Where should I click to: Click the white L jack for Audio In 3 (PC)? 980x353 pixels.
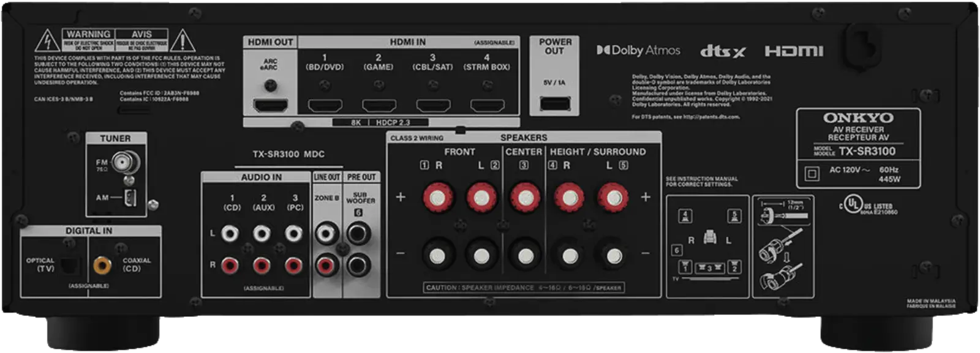pos(293,233)
